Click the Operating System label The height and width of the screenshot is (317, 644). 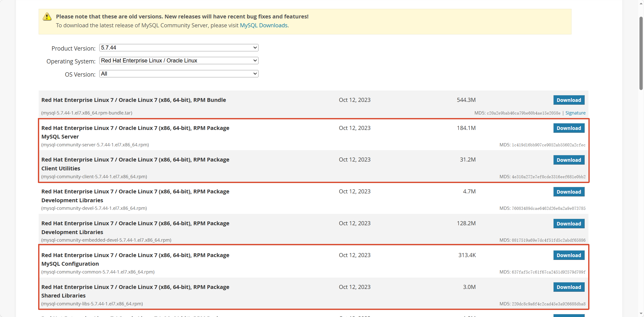coord(71,61)
